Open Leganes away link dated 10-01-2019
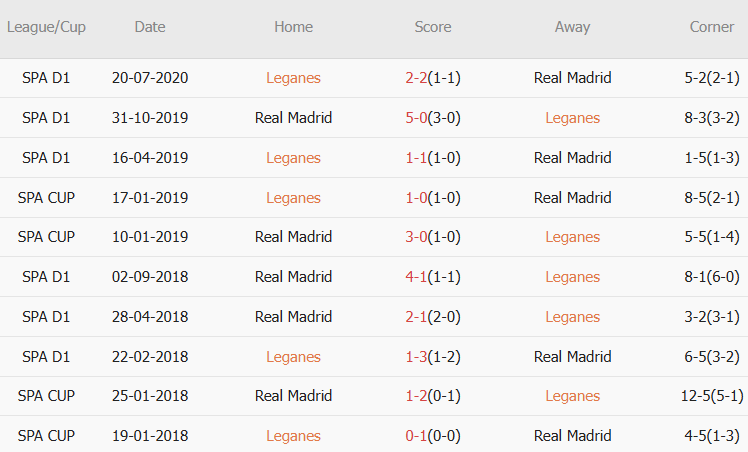 point(573,237)
